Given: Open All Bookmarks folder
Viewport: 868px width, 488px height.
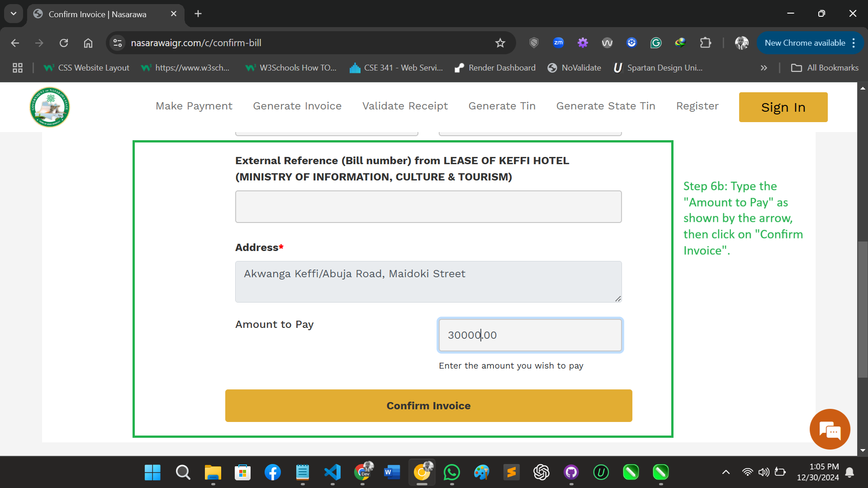Looking at the screenshot, I should click(825, 68).
